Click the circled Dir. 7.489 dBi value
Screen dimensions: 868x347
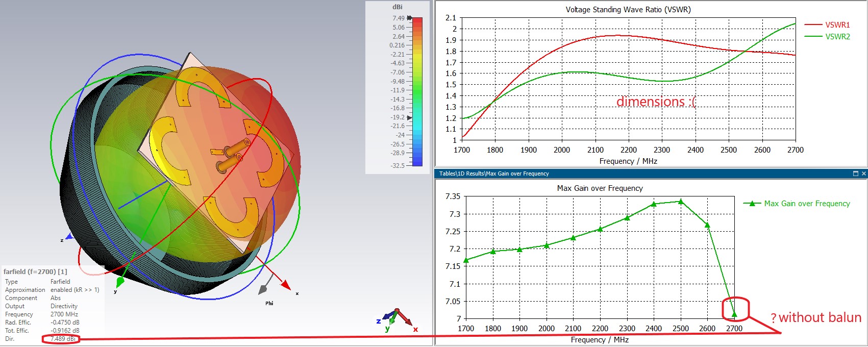tap(62, 339)
